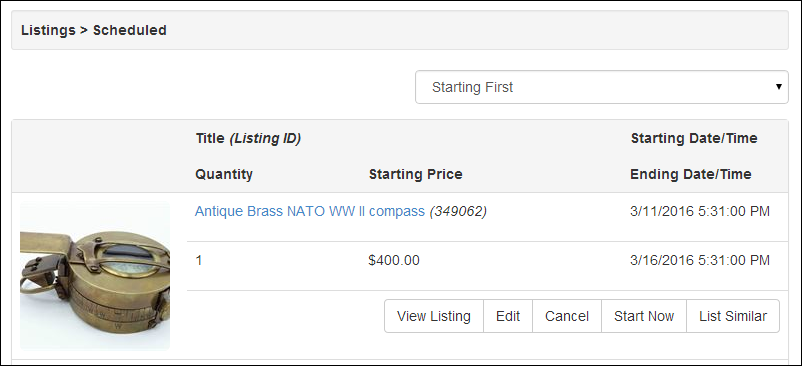Cancel the scheduled listing
This screenshot has height=366, width=802.
pyautogui.click(x=567, y=316)
